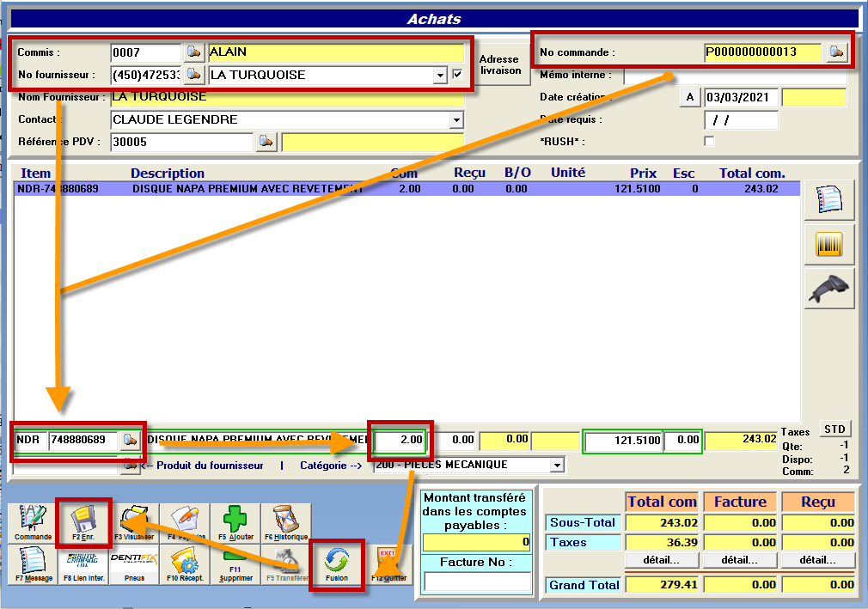Expand the LA TURQUOISE supplier dropdown
Screen dimensions: 868x609
point(440,75)
